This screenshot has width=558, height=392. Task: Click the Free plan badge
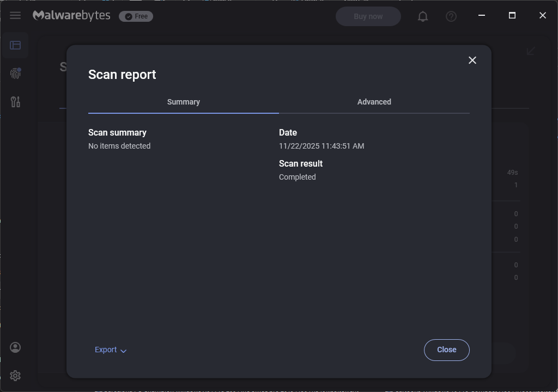(x=136, y=16)
